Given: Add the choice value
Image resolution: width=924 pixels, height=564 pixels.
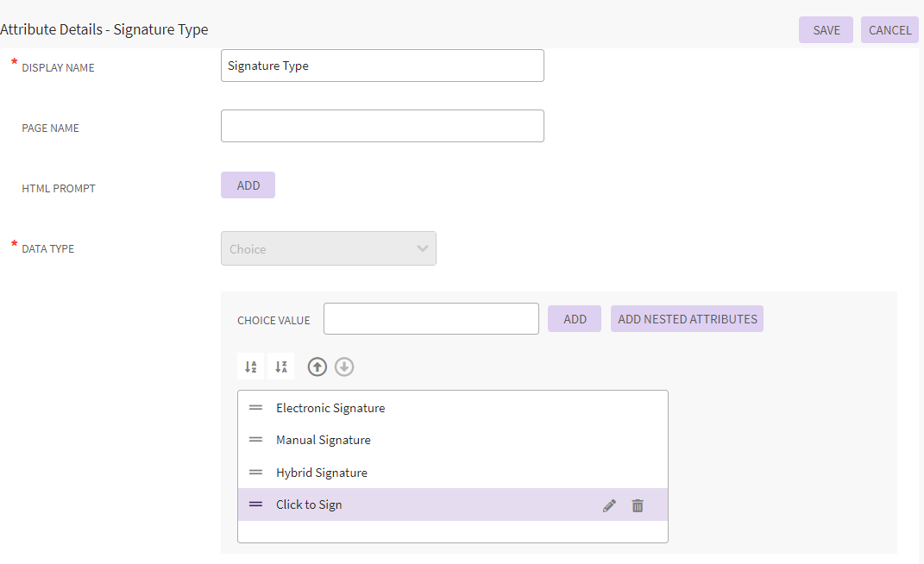Looking at the screenshot, I should click(x=575, y=319).
